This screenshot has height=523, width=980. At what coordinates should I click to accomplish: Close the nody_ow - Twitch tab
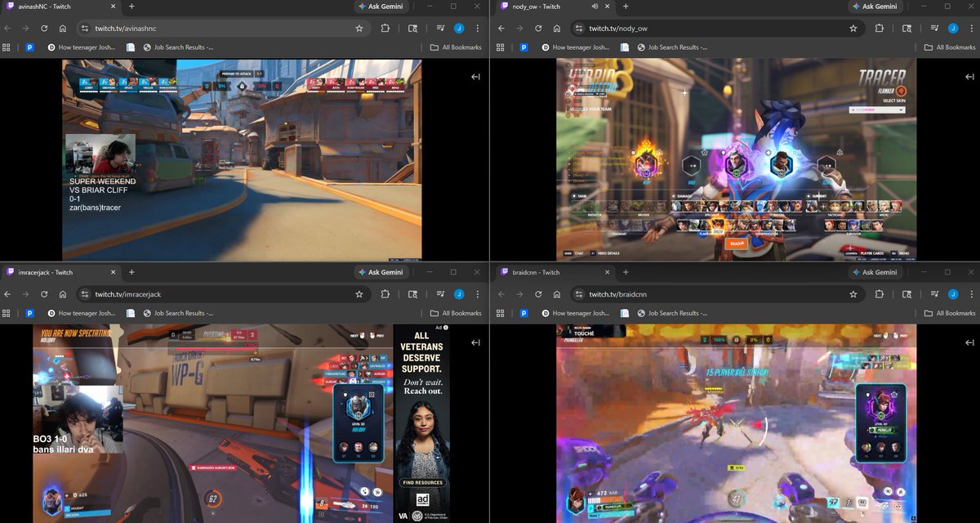pyautogui.click(x=608, y=7)
